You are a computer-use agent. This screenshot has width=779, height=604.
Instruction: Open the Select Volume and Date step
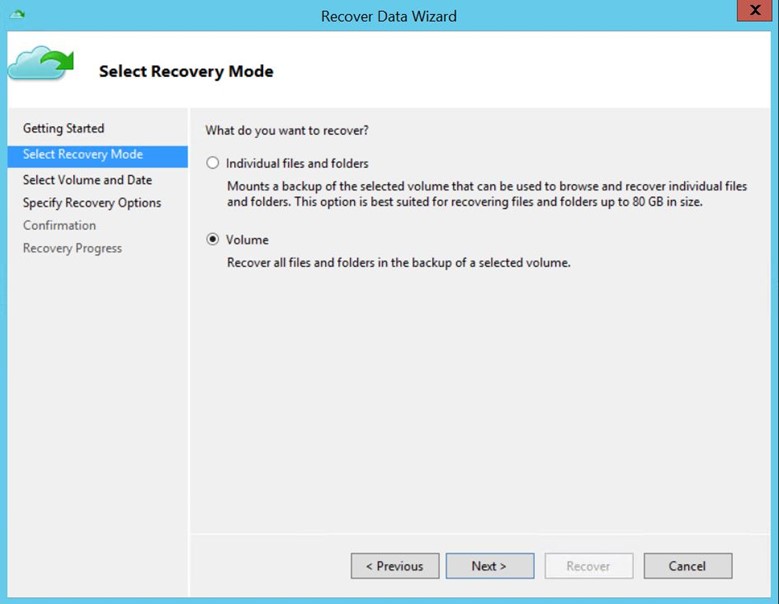click(87, 180)
